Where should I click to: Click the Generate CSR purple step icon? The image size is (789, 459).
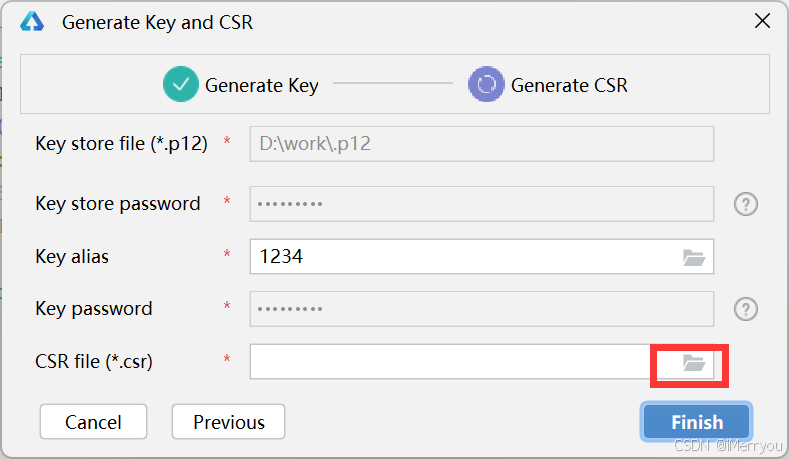[486, 85]
